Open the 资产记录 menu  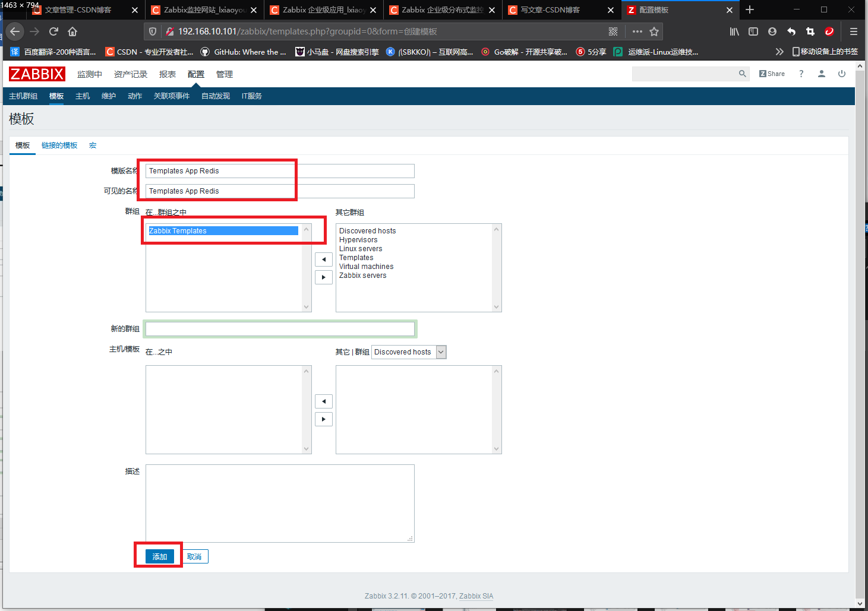[x=131, y=74]
